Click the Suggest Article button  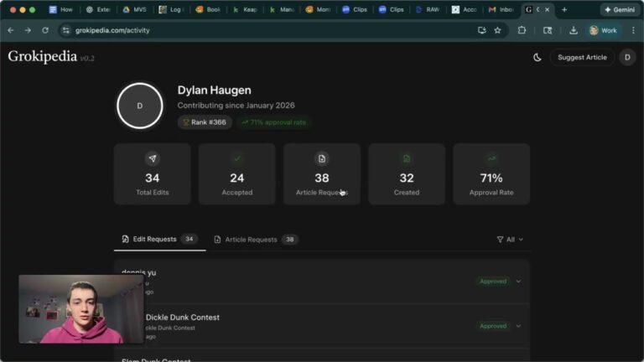582,58
